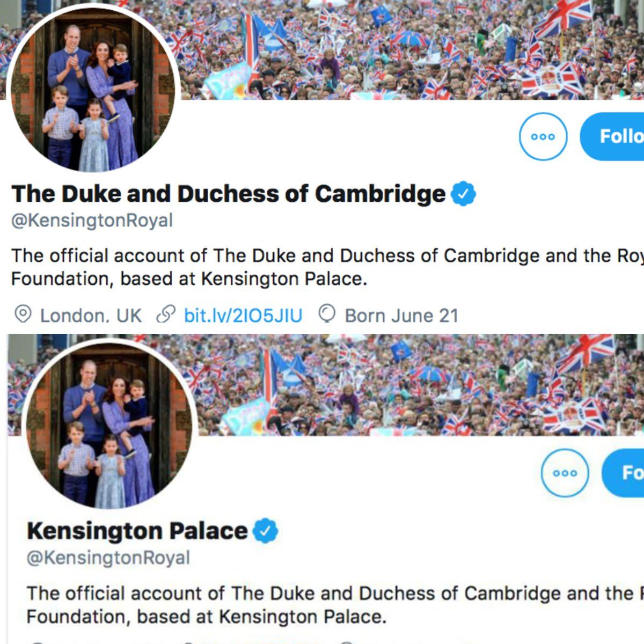This screenshot has height=644, width=644.
Task: Click the chain link icon before bit.ly URL
Action: pyautogui.click(x=165, y=315)
